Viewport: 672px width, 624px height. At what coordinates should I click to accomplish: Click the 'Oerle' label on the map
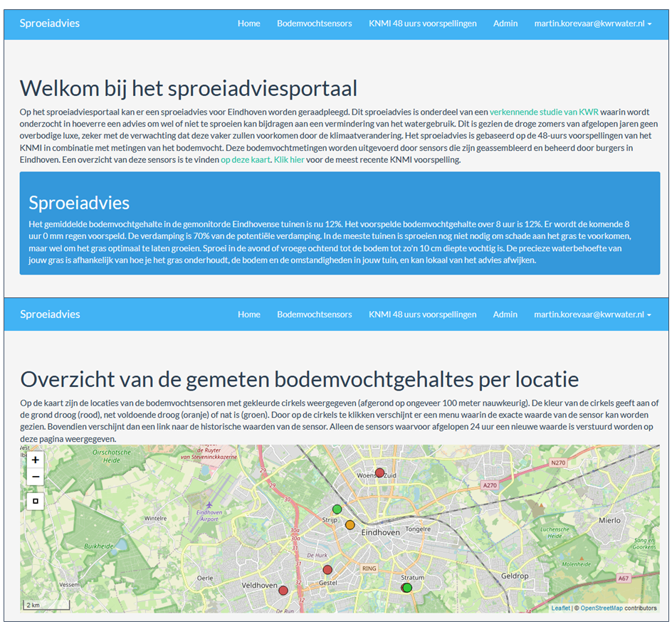click(x=205, y=578)
